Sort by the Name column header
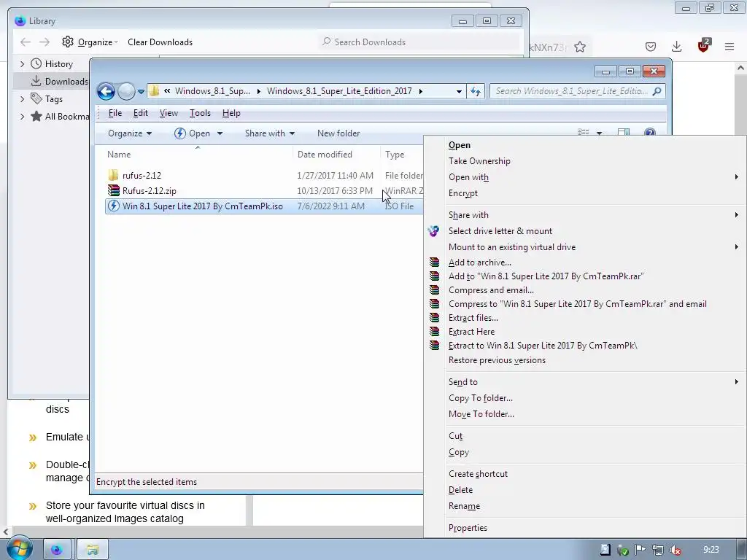Screen dimensions: 747x560 coord(119,155)
